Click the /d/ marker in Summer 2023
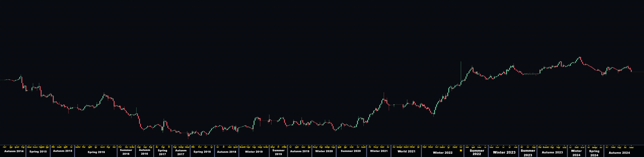 [522, 147]
